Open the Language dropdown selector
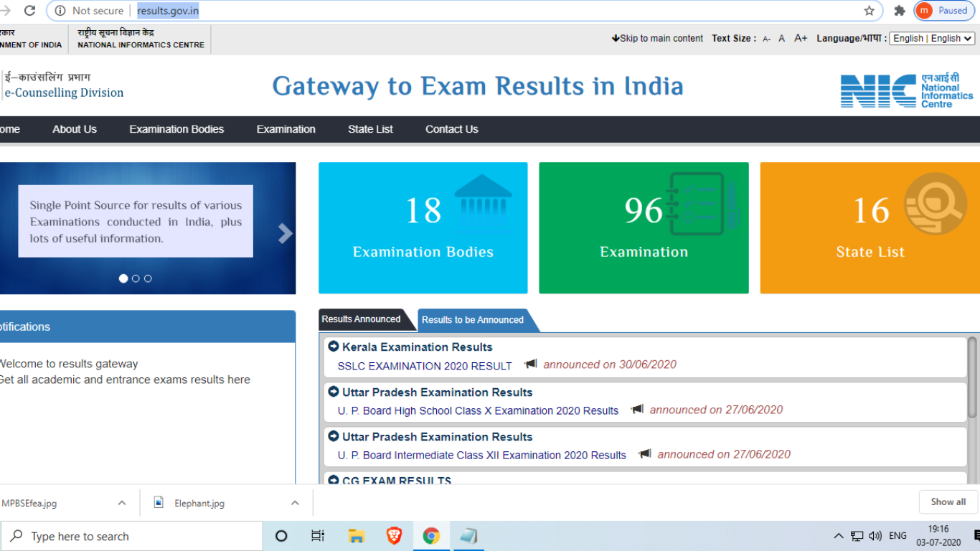The image size is (980, 551). tap(932, 39)
